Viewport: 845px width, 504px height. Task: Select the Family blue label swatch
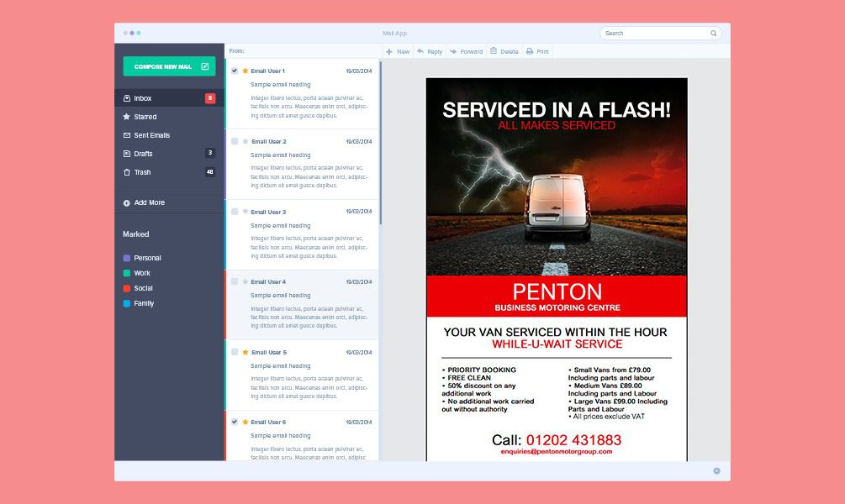[x=127, y=303]
